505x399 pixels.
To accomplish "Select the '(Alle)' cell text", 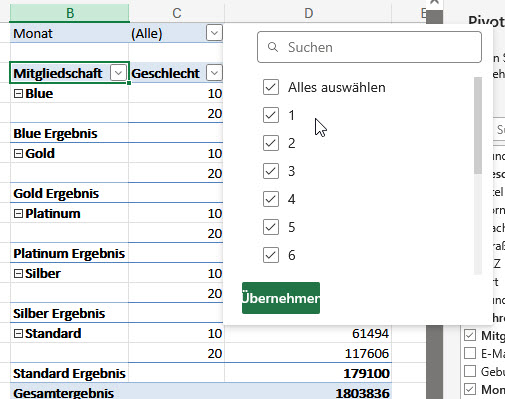I will click(x=147, y=34).
